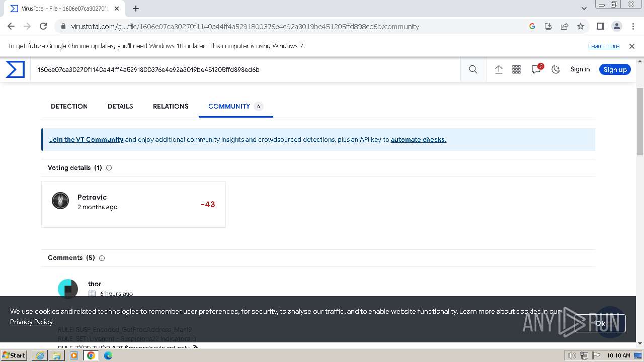
Task: Click Voting details info icon
Action: [109, 168]
